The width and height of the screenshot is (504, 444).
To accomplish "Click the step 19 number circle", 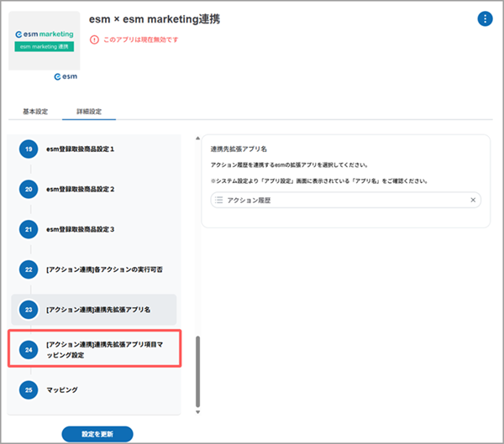I will [x=29, y=149].
